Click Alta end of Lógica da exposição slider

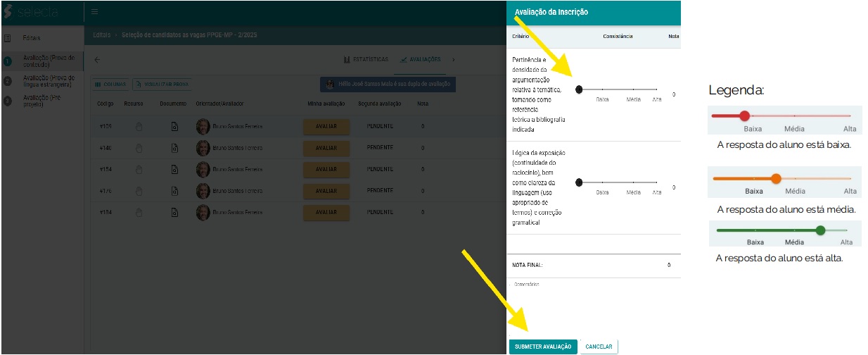657,183
